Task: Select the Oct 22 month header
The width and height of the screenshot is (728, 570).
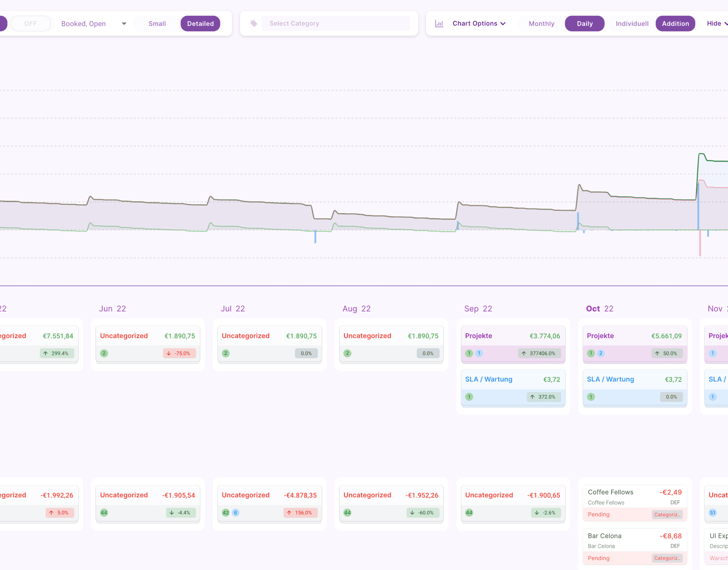Action: [599, 309]
